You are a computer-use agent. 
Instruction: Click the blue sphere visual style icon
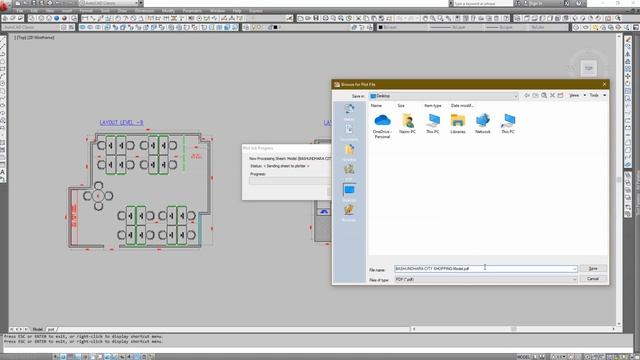tap(56, 18)
